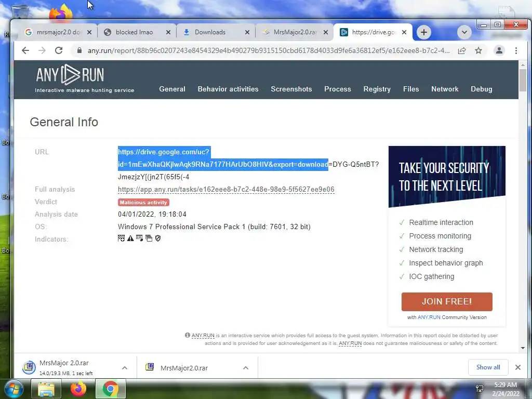The image size is (532, 399).
Task: Go back with the browser back arrow
Action: click(x=25, y=50)
